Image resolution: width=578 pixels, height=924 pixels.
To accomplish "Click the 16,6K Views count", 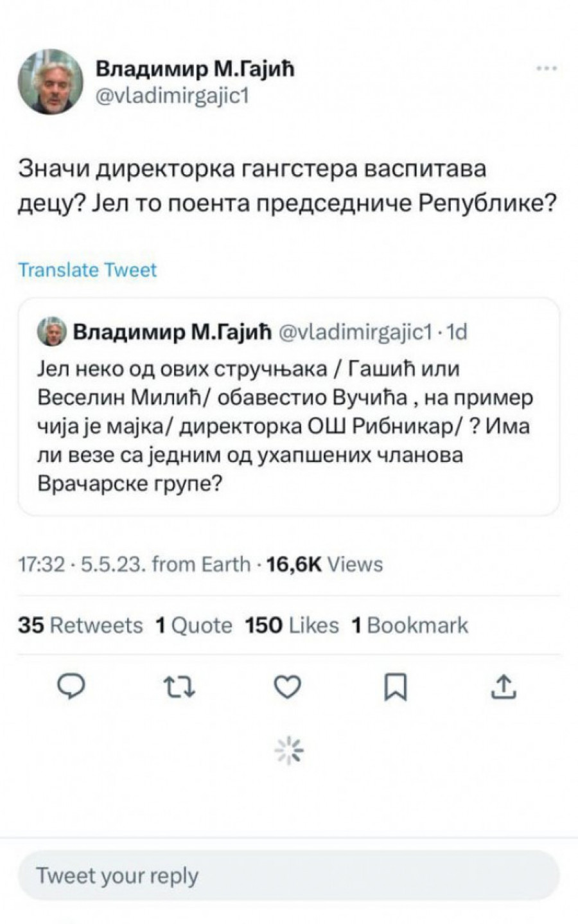I will 324,564.
